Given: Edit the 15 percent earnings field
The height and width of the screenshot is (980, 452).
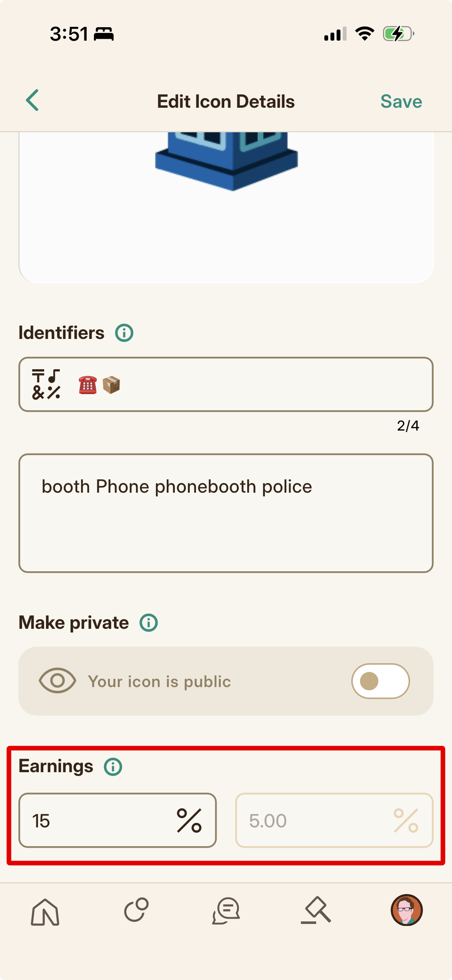Looking at the screenshot, I should coord(117,820).
